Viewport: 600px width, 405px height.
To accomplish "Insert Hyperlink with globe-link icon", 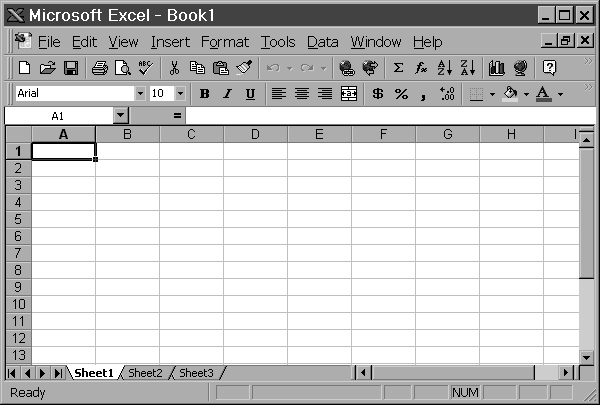I will click(x=347, y=68).
